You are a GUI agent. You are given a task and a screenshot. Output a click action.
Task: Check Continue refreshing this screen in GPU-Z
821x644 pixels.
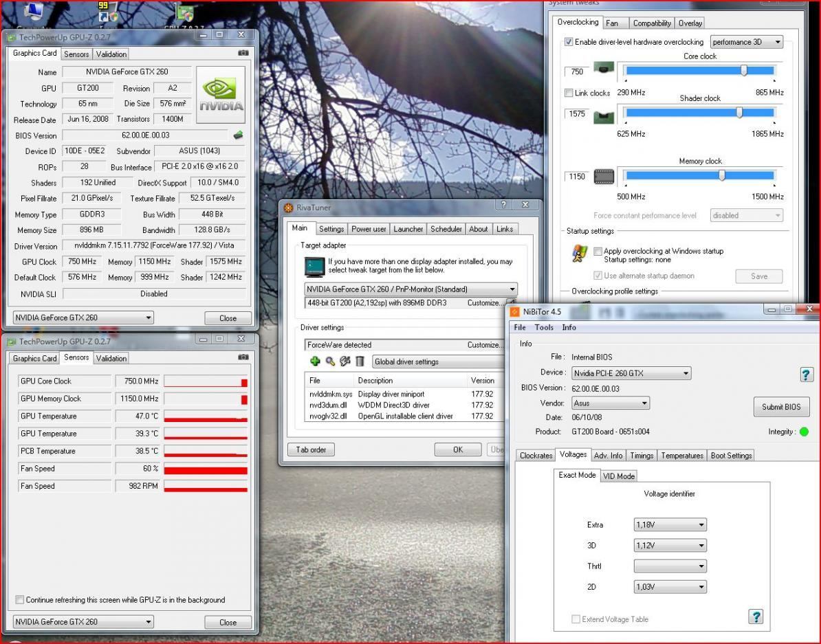[20, 599]
